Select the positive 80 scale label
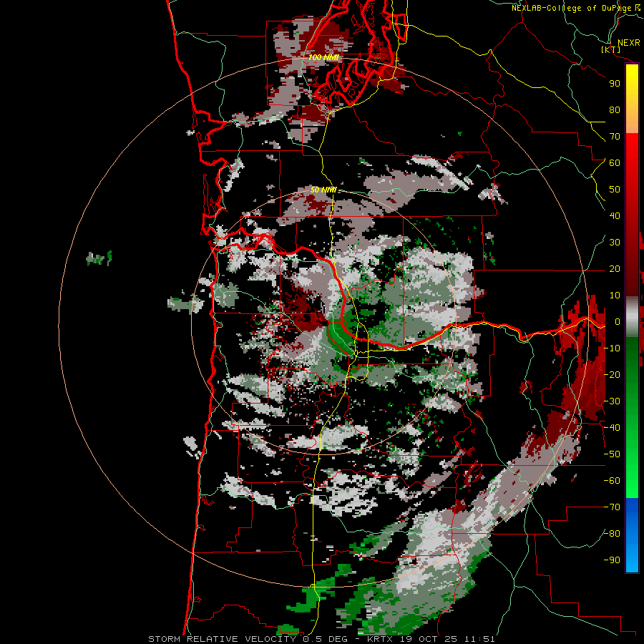Image resolution: width=644 pixels, height=644 pixels. point(615,110)
